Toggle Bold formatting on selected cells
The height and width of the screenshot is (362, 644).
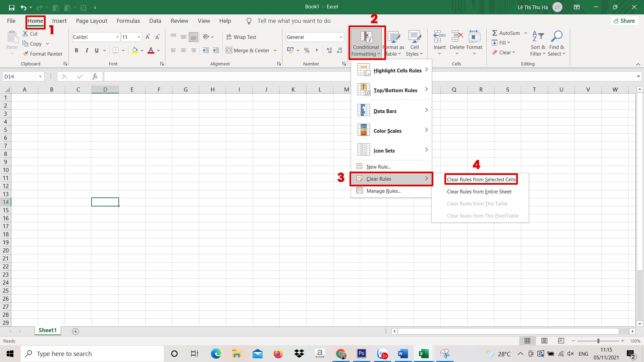tap(76, 50)
